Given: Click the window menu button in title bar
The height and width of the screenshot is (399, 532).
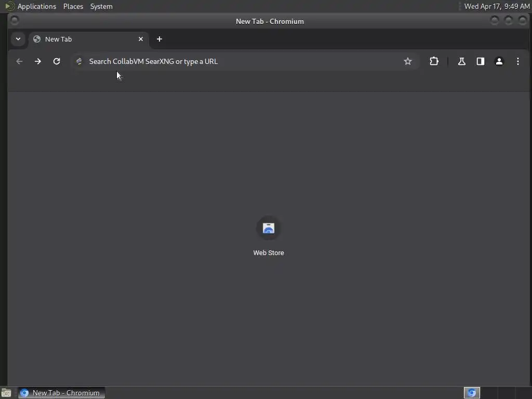Looking at the screenshot, I should [15, 21].
